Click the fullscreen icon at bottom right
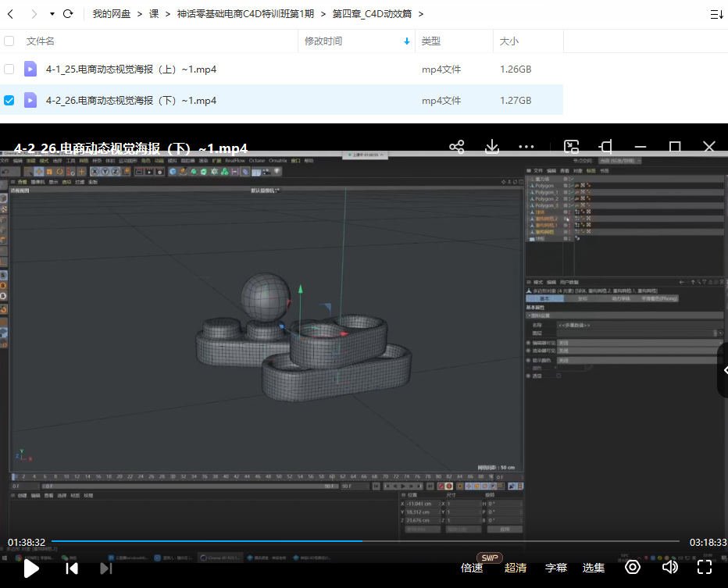Viewport: 728px width, 588px height. [705, 568]
